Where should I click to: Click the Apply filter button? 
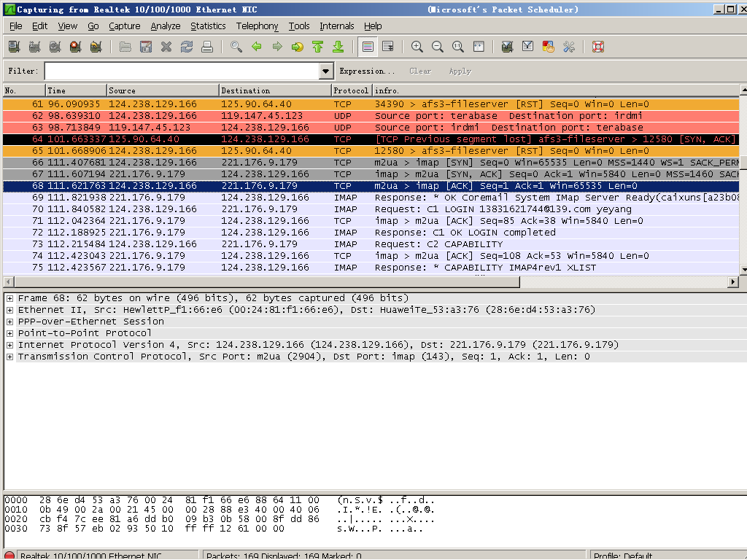click(460, 71)
